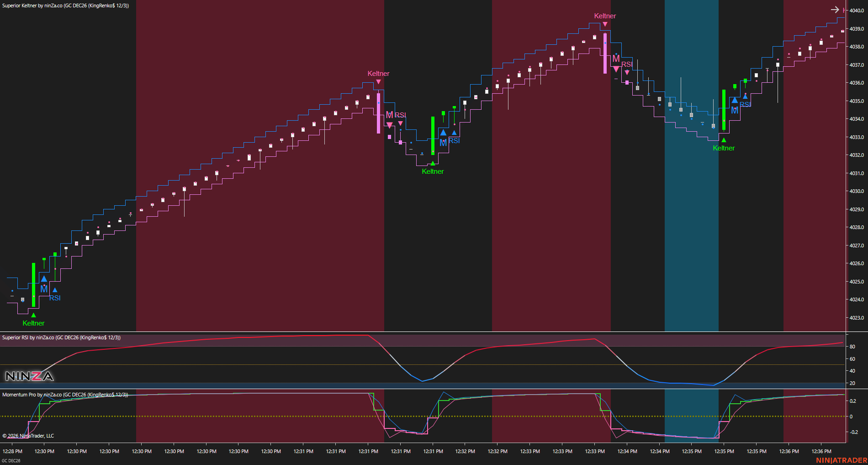
Task: Select the earliest blue M signal marker
Action: [x=44, y=289]
